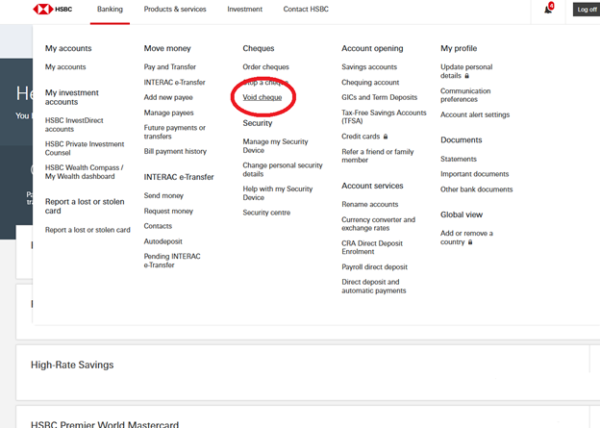This screenshot has height=428, width=600.
Task: Open the Order cheques link
Action: pos(266,67)
